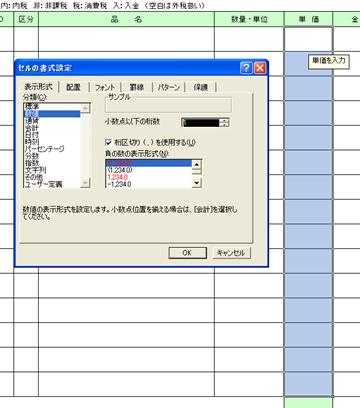
Task: Pick 文字列 in the category list
Action: [52, 170]
